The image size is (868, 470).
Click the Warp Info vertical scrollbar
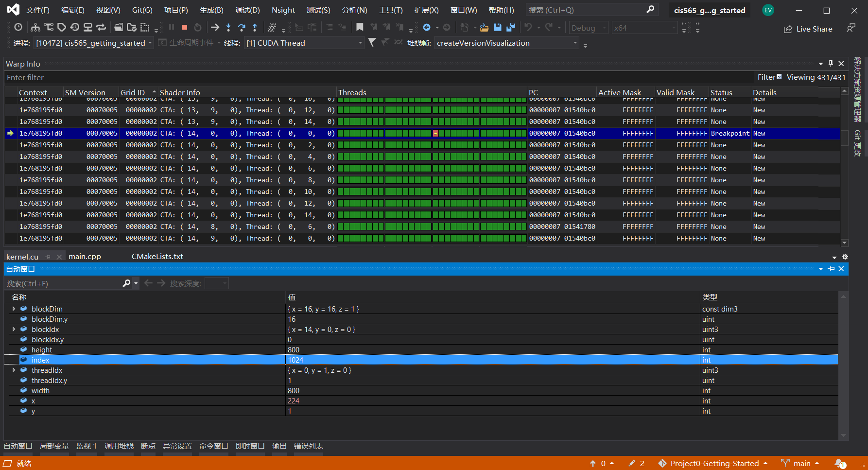click(x=845, y=167)
